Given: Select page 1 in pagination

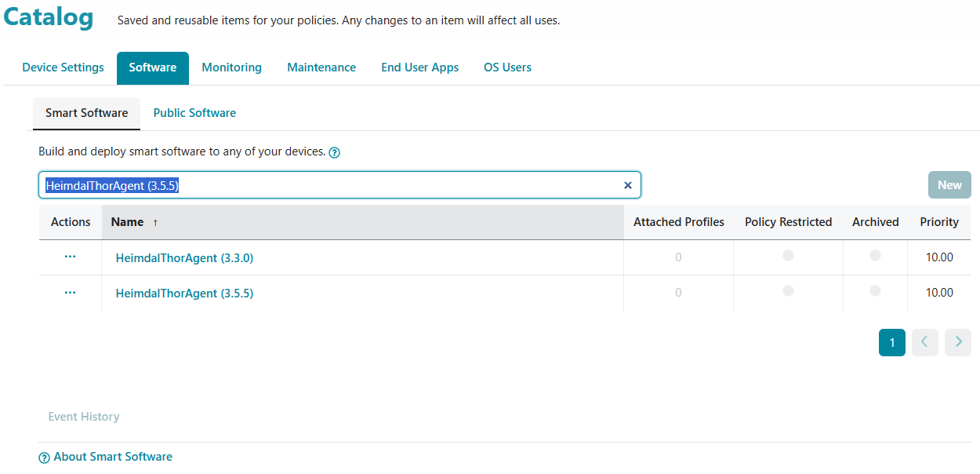Looking at the screenshot, I should coord(892,342).
